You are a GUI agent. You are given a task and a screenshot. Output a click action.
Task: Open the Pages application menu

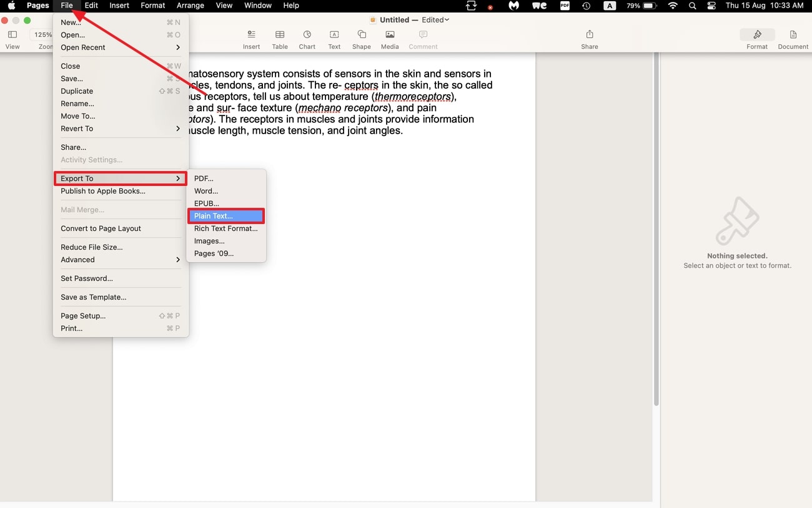point(38,6)
